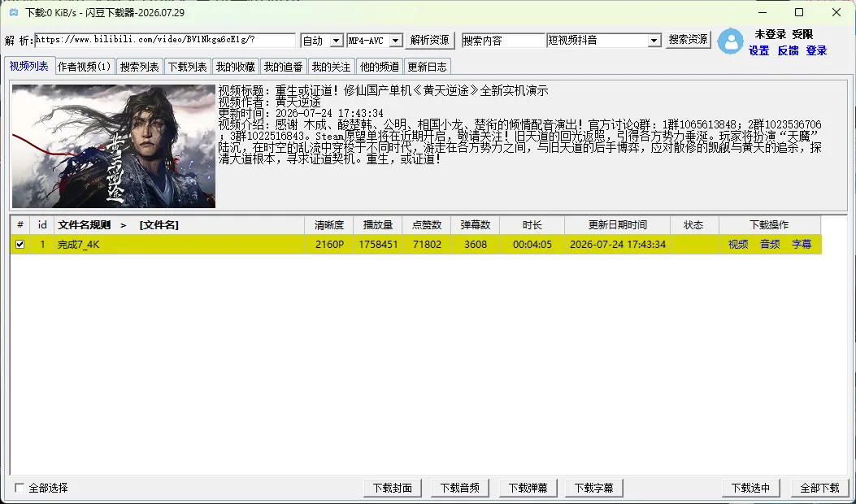The width and height of the screenshot is (856, 504).
Task: Select the file name 完成7_4K
Action: click(79, 245)
